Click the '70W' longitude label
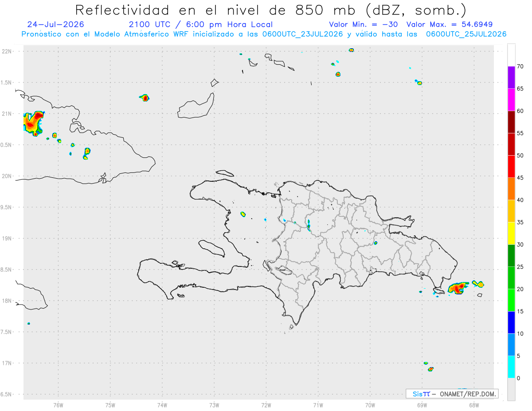This screenshot has height=411, width=532. (x=370, y=405)
